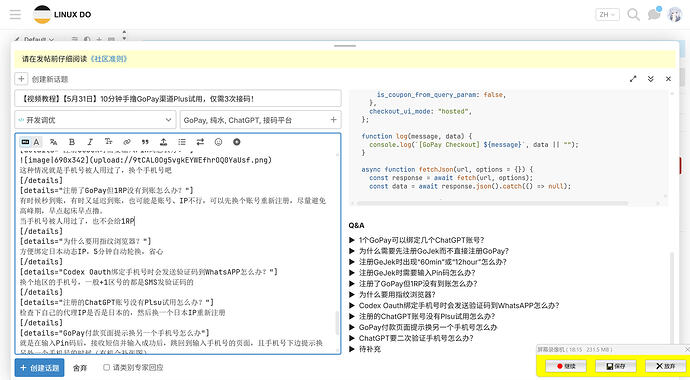This screenshot has height=380, width=690.
Task: Click the GoPay, 薅水, ChatGPT tags field
Action: [x=261, y=120]
